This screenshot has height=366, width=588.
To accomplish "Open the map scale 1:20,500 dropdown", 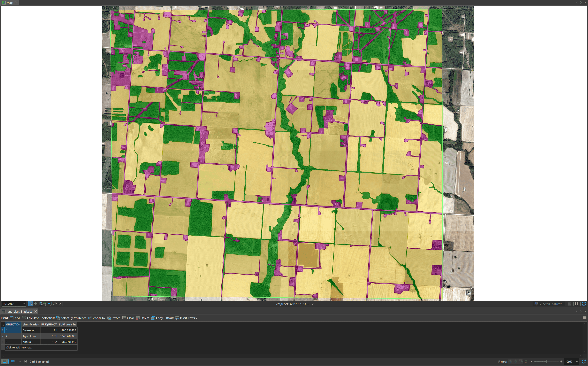I will pos(24,304).
